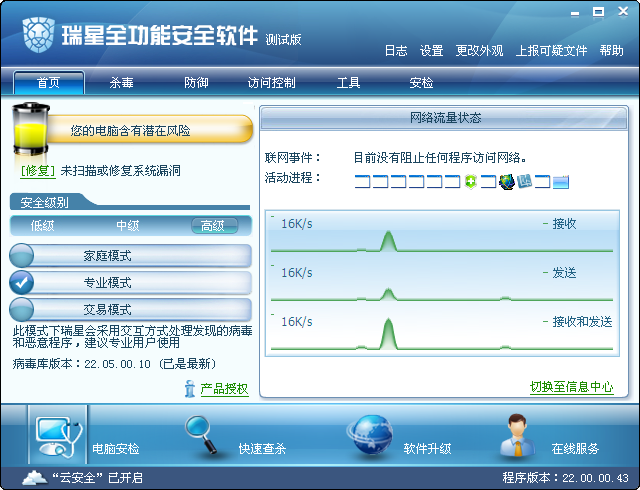The image size is (640, 490).
Task: Set security level to 中级
Action: click(128, 225)
